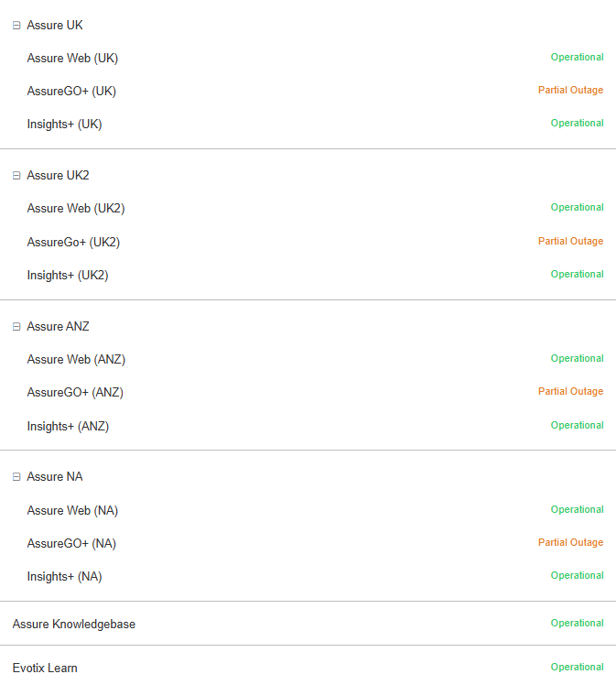Collapse the Assure UK group

[16, 26]
